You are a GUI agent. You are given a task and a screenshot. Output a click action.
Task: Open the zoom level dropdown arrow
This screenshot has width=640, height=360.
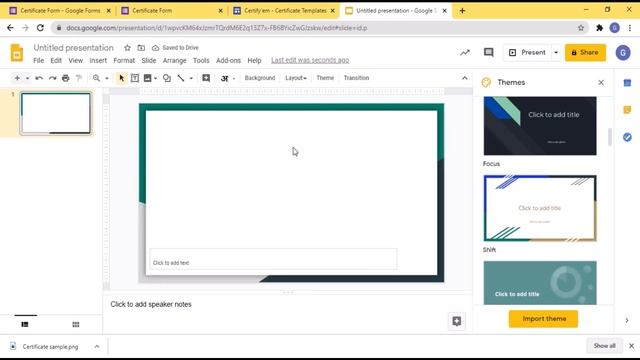(107, 78)
